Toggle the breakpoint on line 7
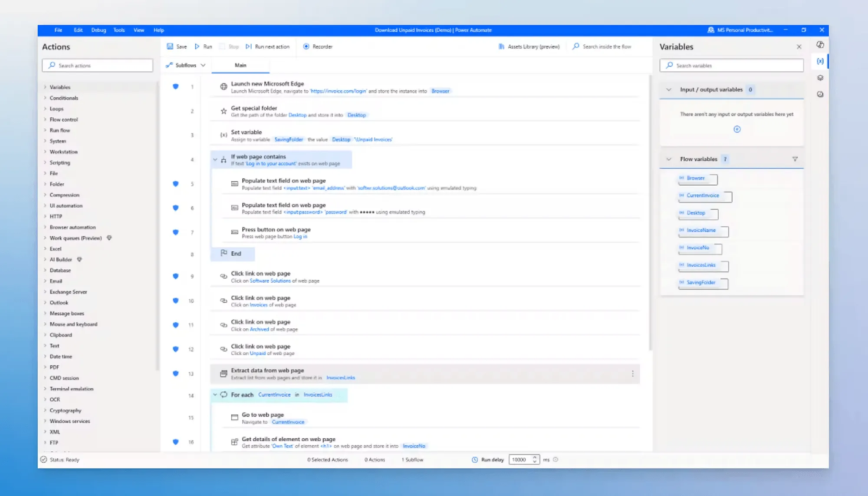Screen dimensions: 868x496 176,232
